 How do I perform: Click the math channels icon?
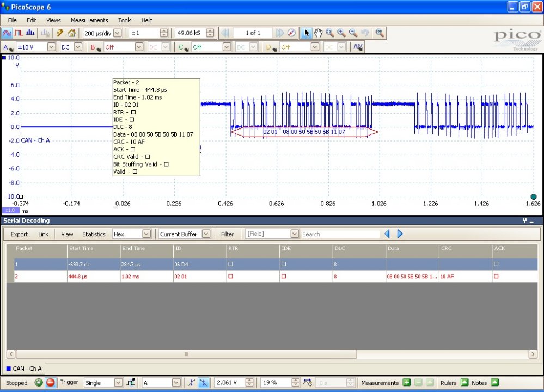358,47
